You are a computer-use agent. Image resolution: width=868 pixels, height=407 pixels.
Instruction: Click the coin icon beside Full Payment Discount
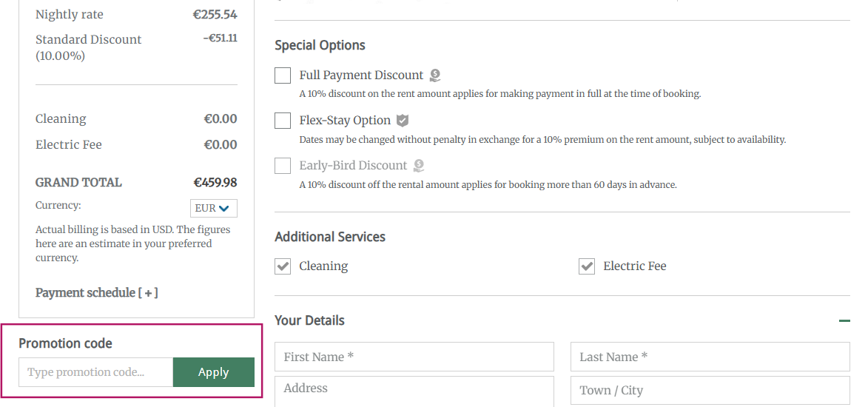tap(435, 75)
